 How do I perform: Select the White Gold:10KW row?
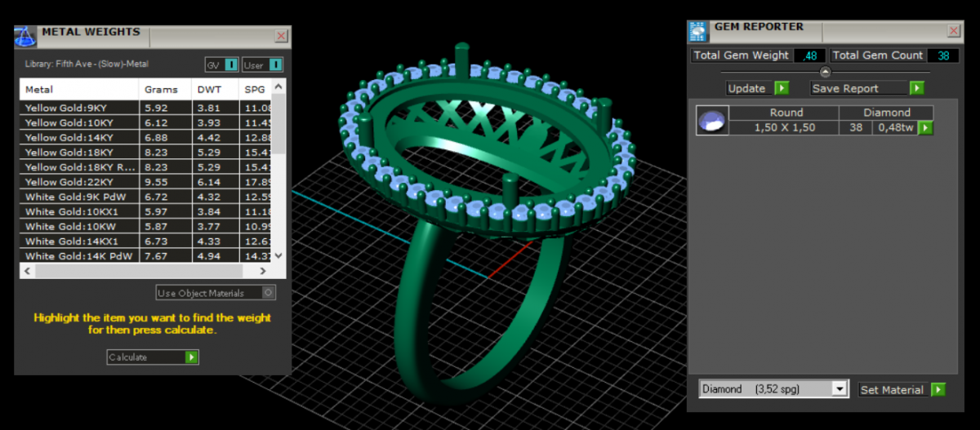(78, 227)
